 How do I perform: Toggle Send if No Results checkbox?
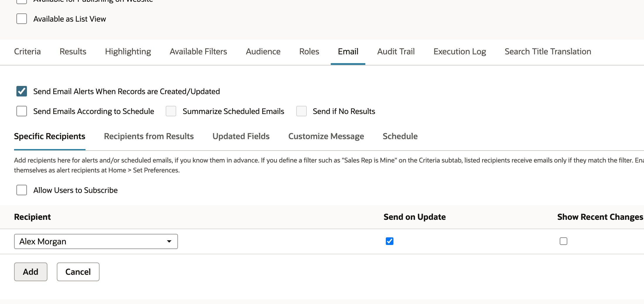click(302, 111)
